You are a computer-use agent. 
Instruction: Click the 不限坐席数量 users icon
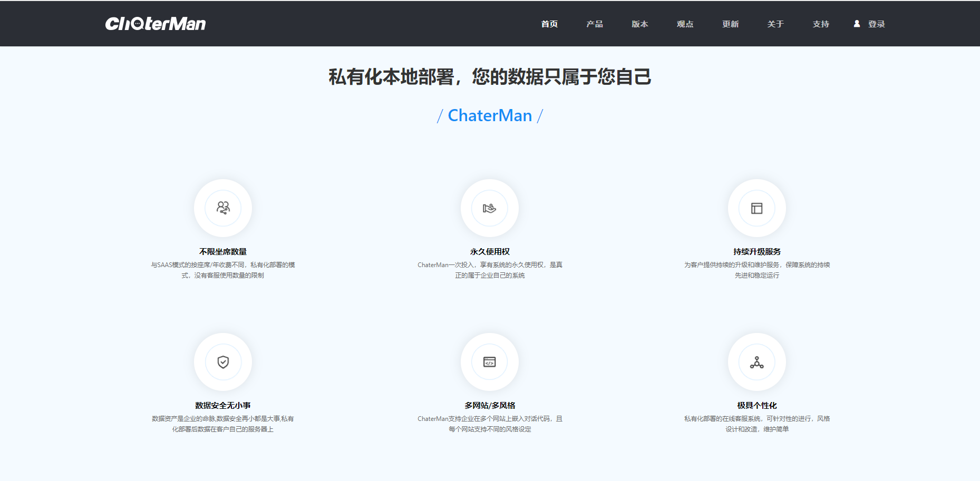pyautogui.click(x=223, y=208)
